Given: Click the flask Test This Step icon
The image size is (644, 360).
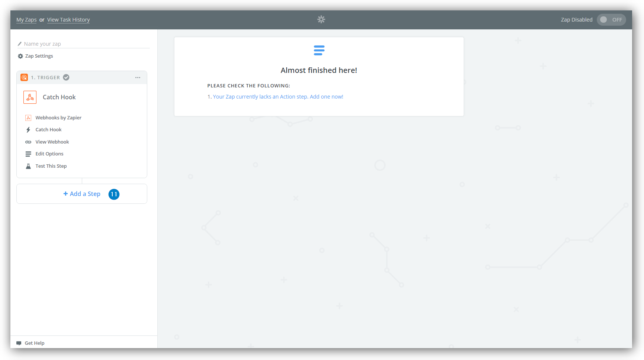Looking at the screenshot, I should click(28, 166).
